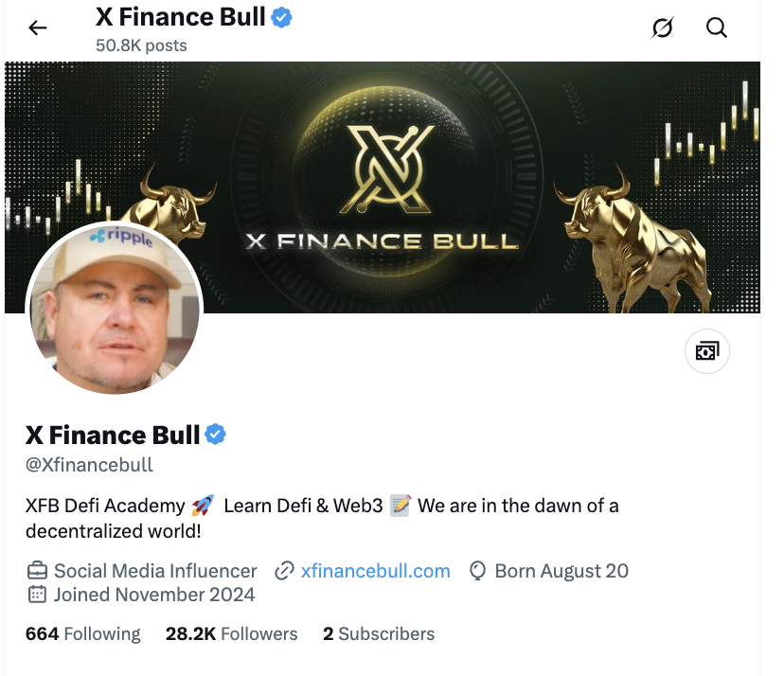The width and height of the screenshot is (784, 676).
Task: Click the balloon birthday icon
Action: [x=477, y=571]
